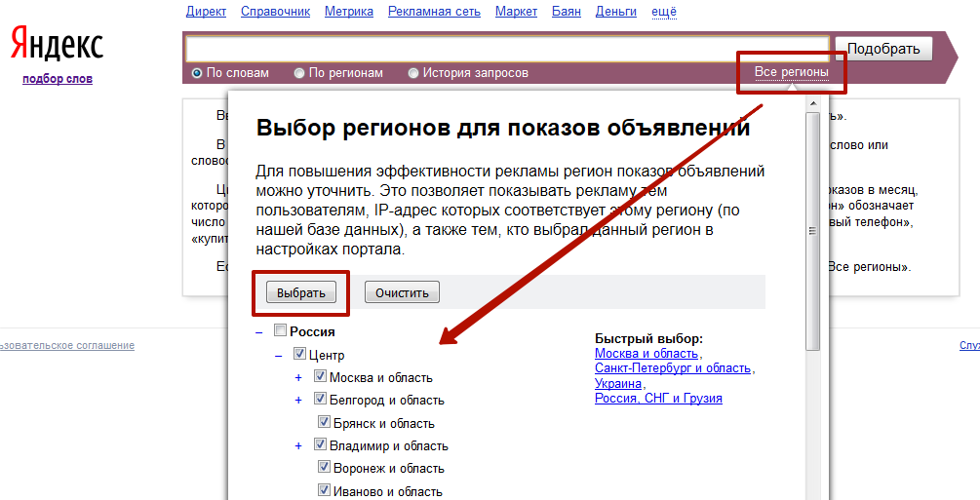The width and height of the screenshot is (980, 500).
Task: Click the Россия label in the tree
Action: pyautogui.click(x=312, y=332)
